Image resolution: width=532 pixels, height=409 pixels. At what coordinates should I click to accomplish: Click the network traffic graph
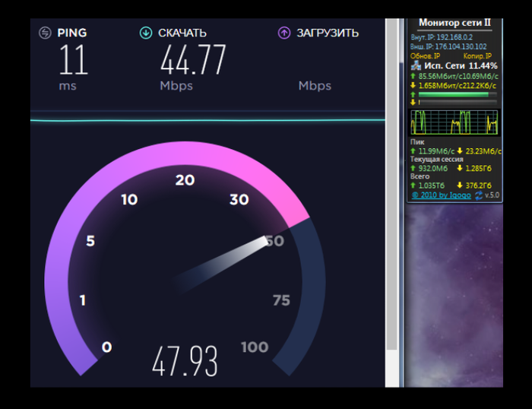pyautogui.click(x=454, y=122)
